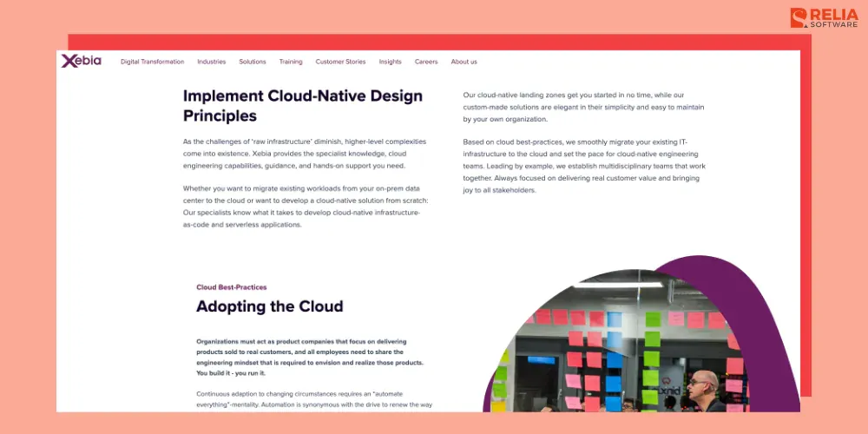
Task: Visit the Careers page
Action: coord(426,62)
